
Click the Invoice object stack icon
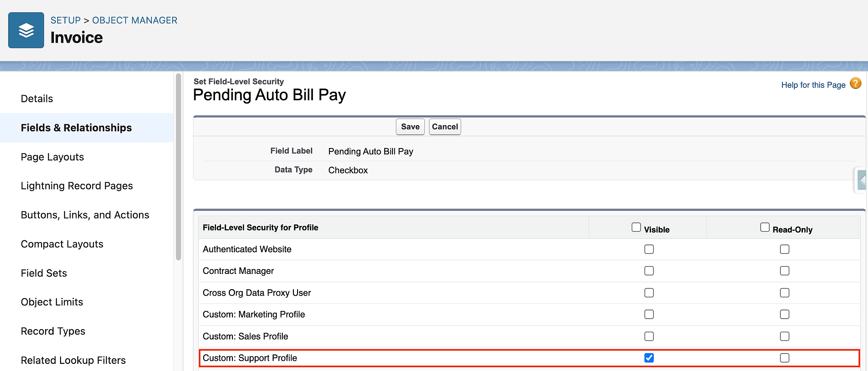(x=26, y=30)
